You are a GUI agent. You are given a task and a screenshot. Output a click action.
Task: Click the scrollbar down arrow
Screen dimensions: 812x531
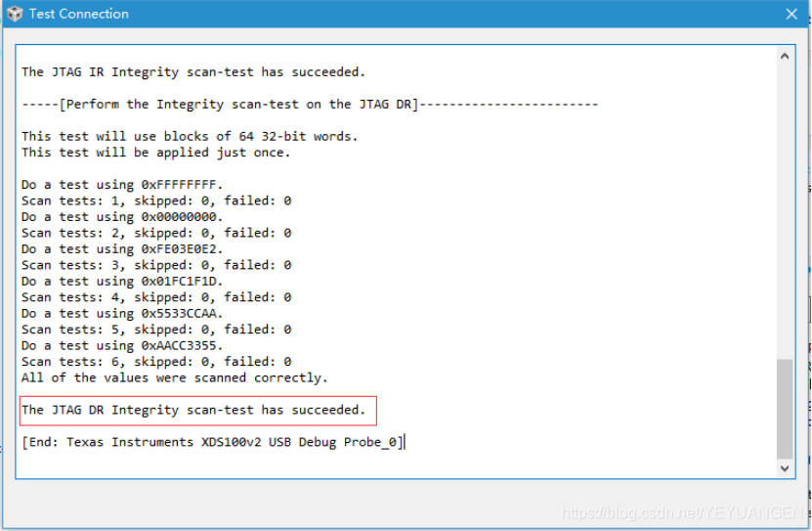[785, 468]
